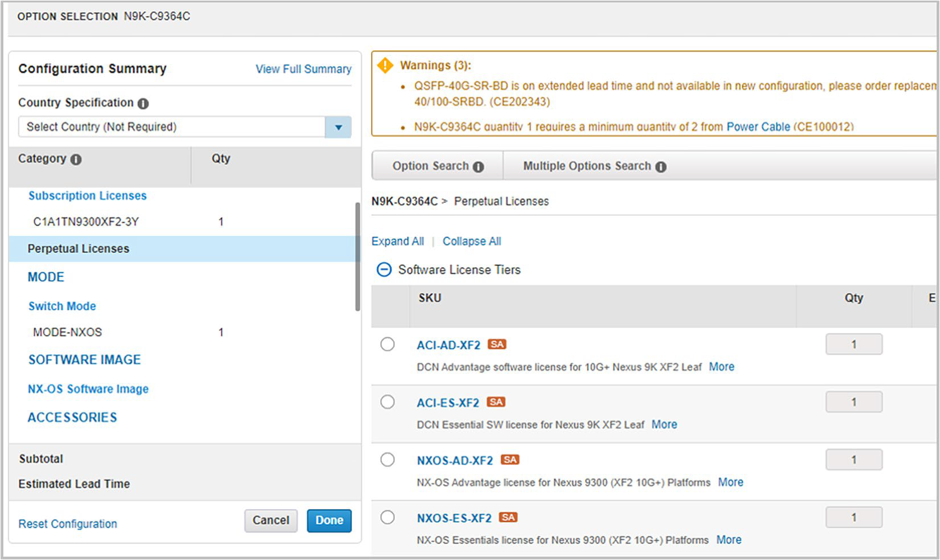Select the ACI-AD-XF2 radio button
The width and height of the screenshot is (940, 560).
pyautogui.click(x=387, y=344)
